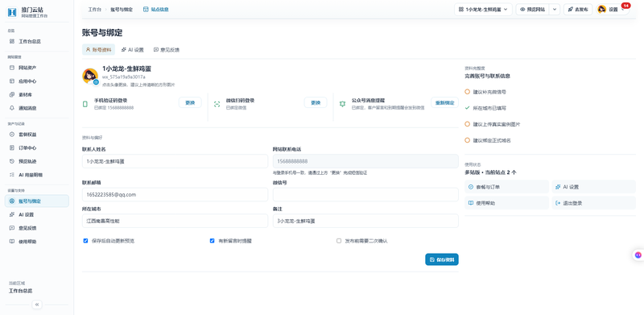Click the 预览网站 eye button
Viewport: 644px width, 315px height.
[x=533, y=10]
